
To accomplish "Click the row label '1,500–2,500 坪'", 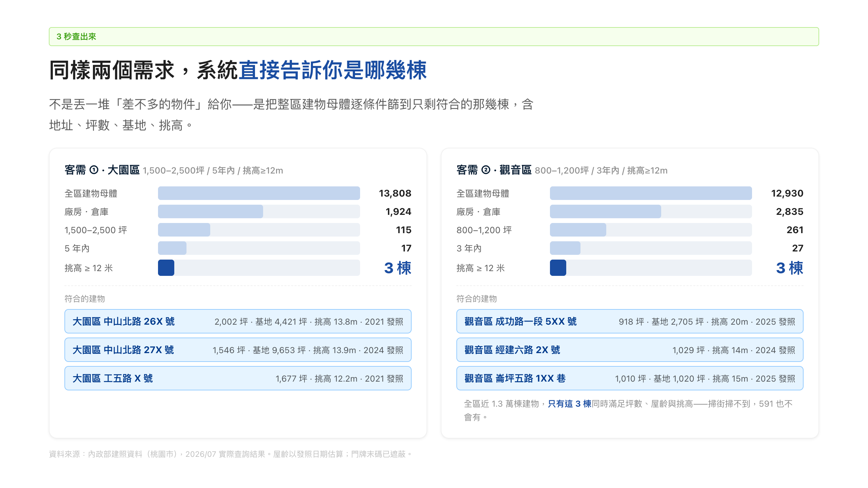I will 96,230.
